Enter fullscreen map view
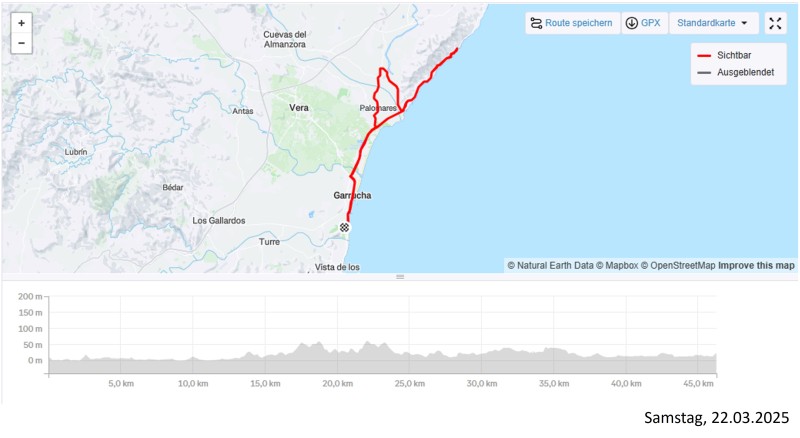Image resolution: width=800 pixels, height=438 pixels. point(776,23)
